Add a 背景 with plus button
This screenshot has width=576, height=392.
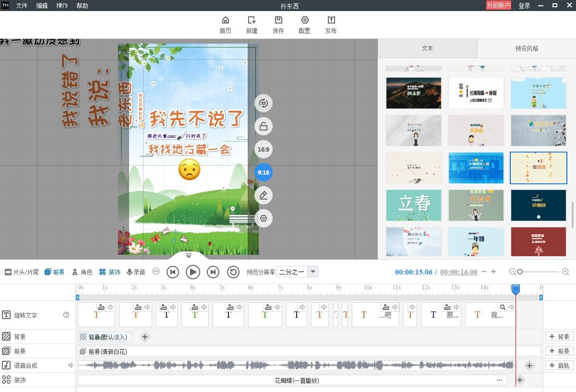click(x=559, y=337)
